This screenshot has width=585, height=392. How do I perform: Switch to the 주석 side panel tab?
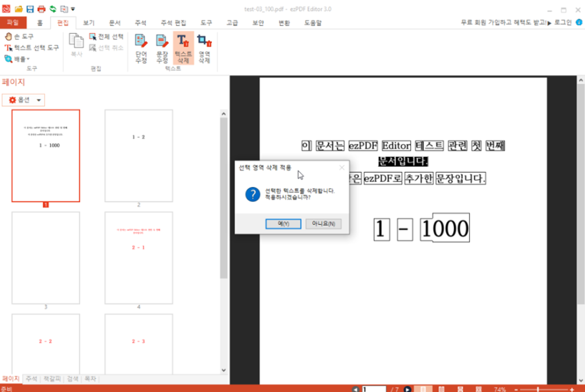[x=31, y=379]
